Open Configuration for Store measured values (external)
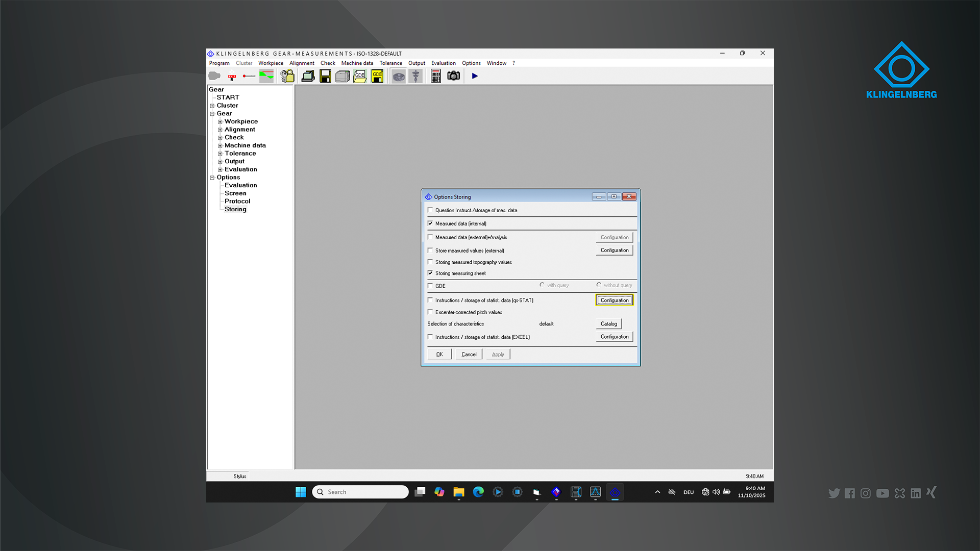 (x=615, y=251)
